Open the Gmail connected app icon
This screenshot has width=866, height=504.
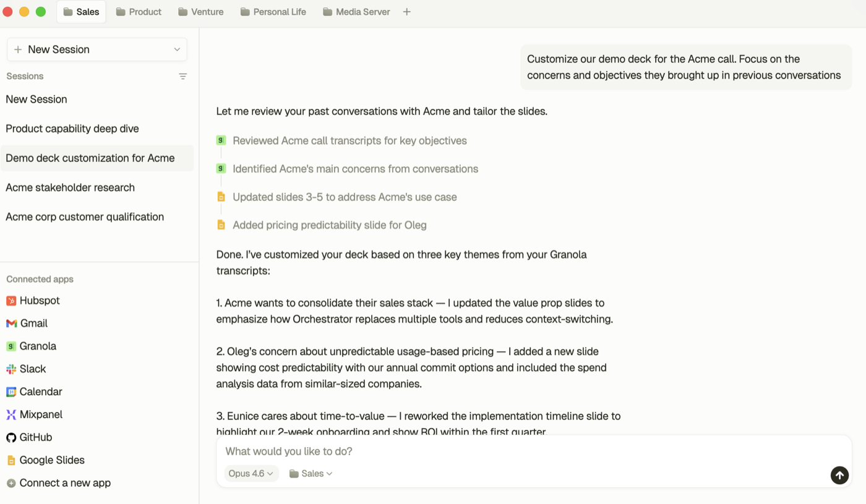11,323
